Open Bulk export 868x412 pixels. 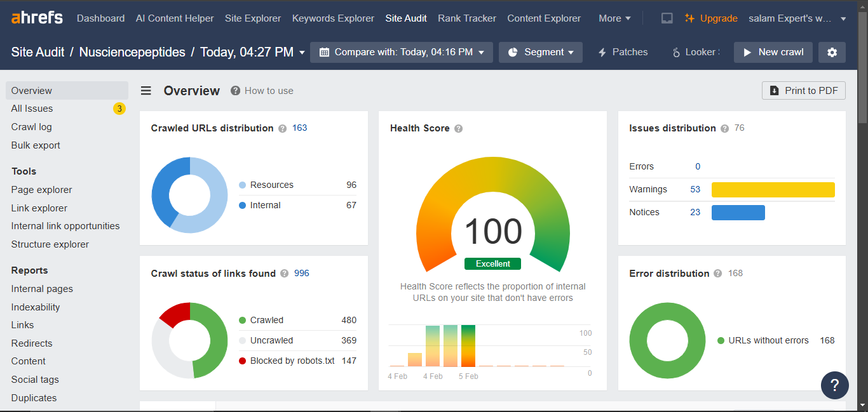36,145
